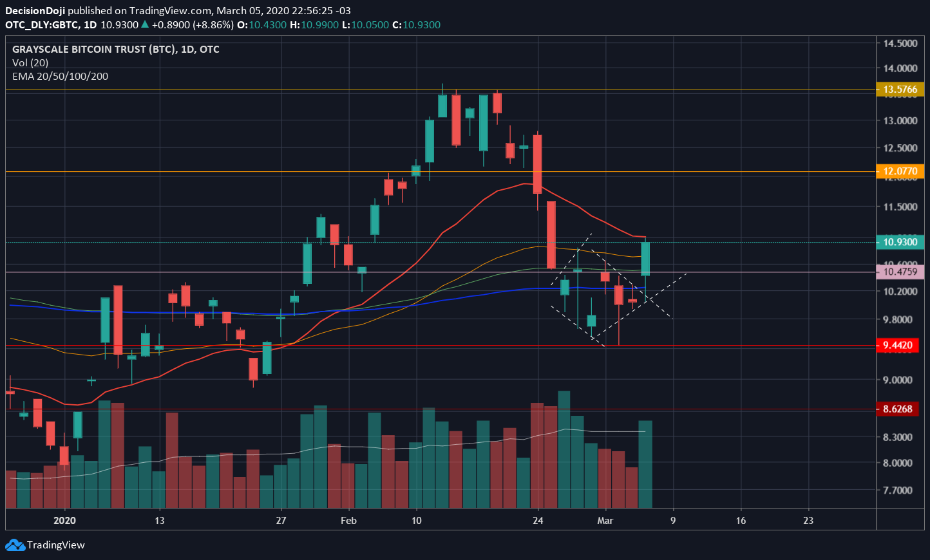Click the Feb date axis label
The width and height of the screenshot is (930, 560).
(348, 520)
